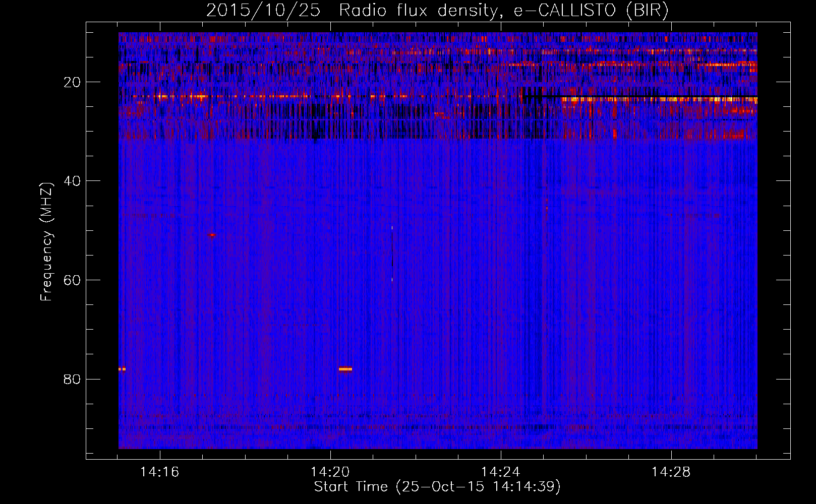Select the 14:20 time tick label
The height and width of the screenshot is (504, 816).
(330, 472)
